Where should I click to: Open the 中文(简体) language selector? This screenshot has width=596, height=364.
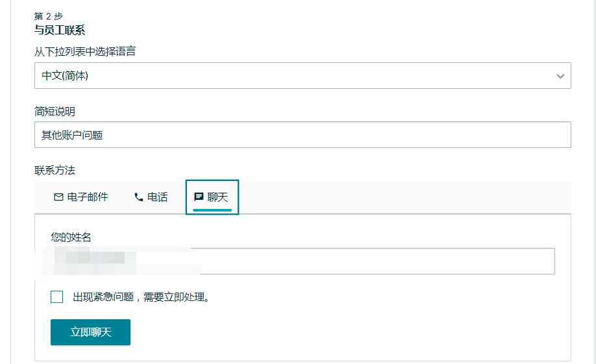point(303,76)
